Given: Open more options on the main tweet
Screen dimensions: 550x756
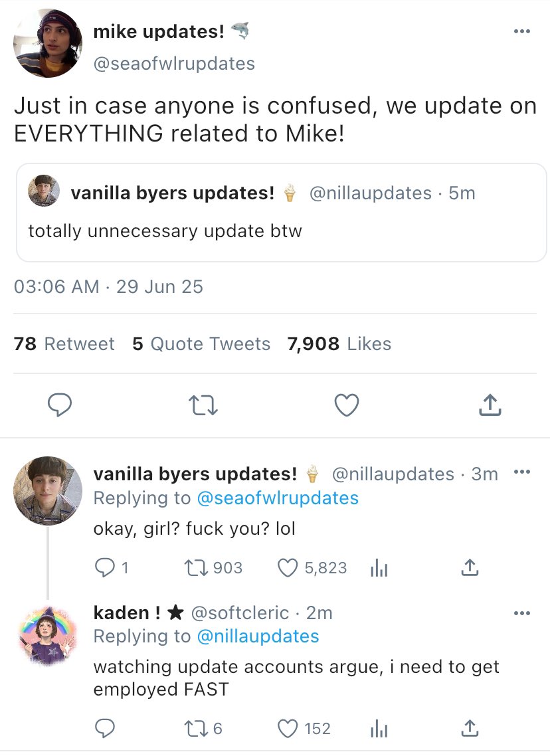Looking at the screenshot, I should tap(522, 32).
